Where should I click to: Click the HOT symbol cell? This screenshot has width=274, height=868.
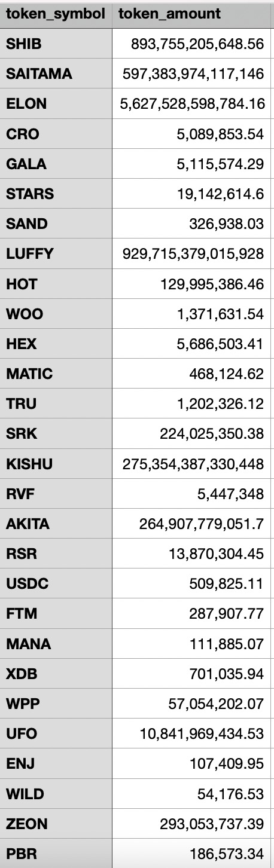pos(56,284)
